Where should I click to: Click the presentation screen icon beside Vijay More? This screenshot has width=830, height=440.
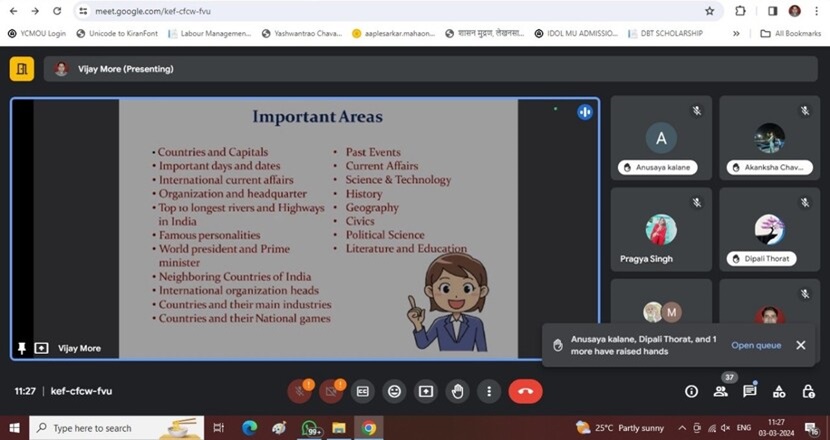41,348
